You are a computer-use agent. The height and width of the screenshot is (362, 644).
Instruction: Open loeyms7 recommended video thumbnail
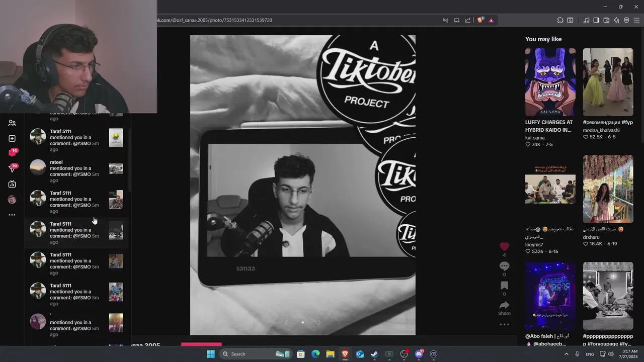coord(550,189)
